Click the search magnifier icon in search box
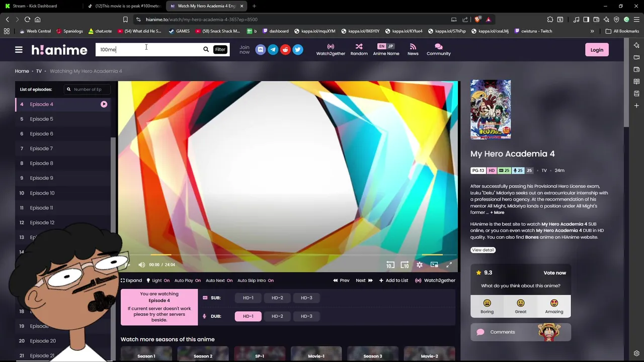Image resolution: width=644 pixels, height=362 pixels. pyautogui.click(x=206, y=49)
